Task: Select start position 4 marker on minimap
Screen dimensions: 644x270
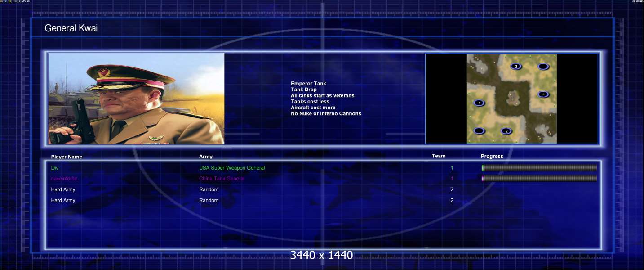Action: tap(543, 94)
